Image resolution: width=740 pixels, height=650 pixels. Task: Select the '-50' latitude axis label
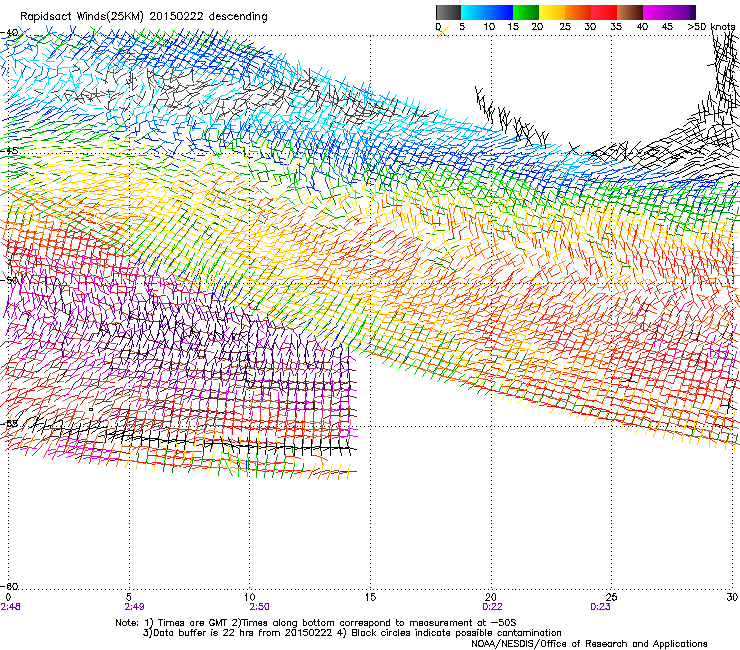click(10, 280)
